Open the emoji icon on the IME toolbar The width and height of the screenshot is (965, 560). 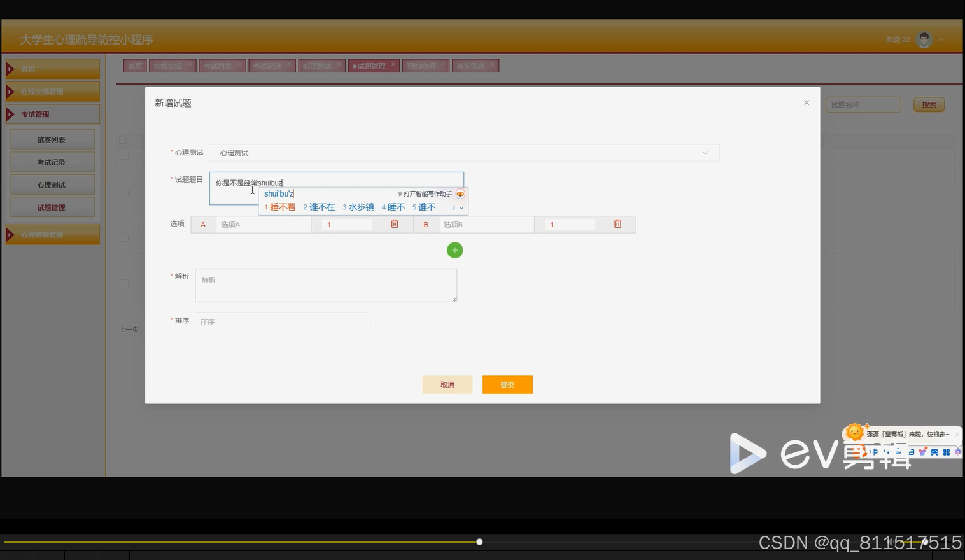click(x=899, y=452)
